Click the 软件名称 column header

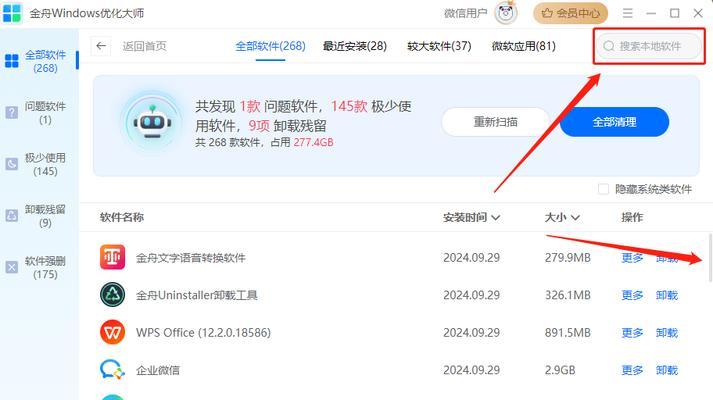pyautogui.click(x=122, y=217)
